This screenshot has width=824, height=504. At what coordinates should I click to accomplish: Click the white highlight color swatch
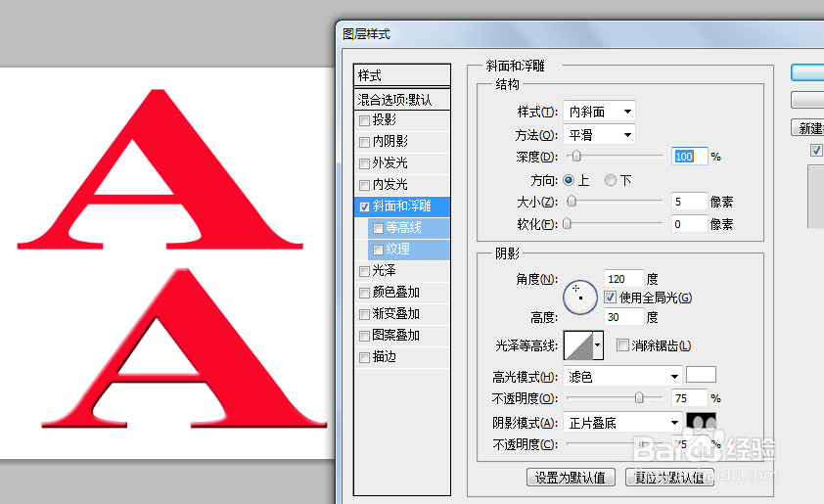click(x=701, y=375)
